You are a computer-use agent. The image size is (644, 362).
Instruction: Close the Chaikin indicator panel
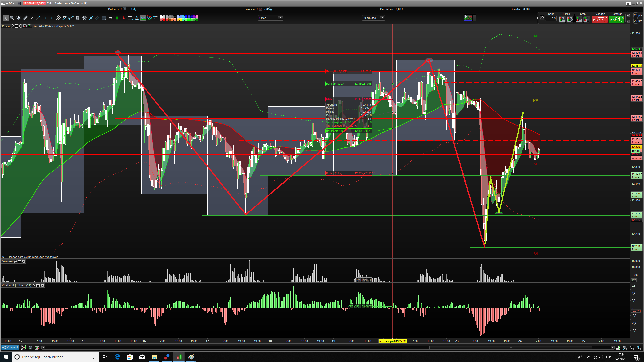coord(43,285)
